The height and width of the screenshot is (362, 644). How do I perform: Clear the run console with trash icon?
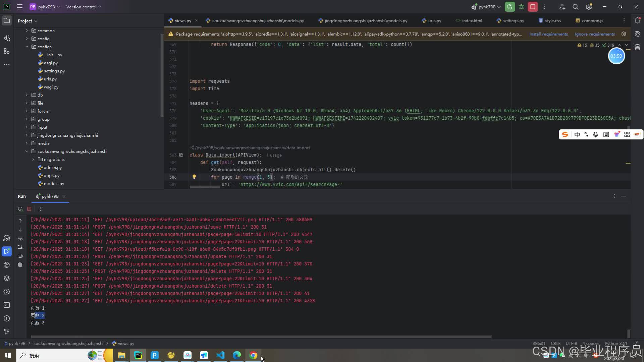tap(20, 264)
